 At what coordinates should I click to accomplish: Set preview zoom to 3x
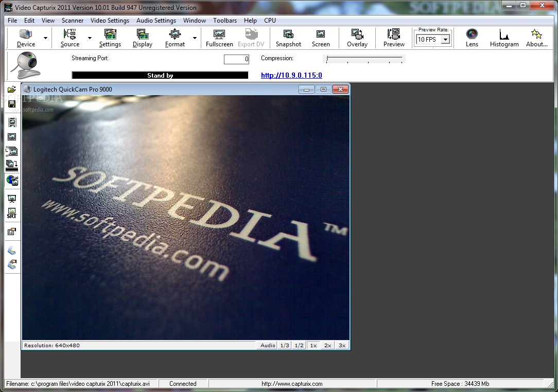pos(342,345)
